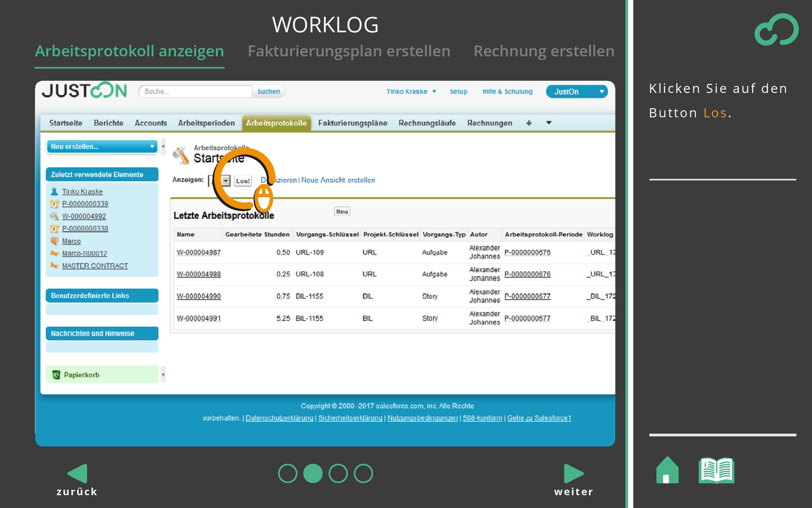Open the Tinko Kraske user menu
Viewport: 812px width, 508px height.
411,92
